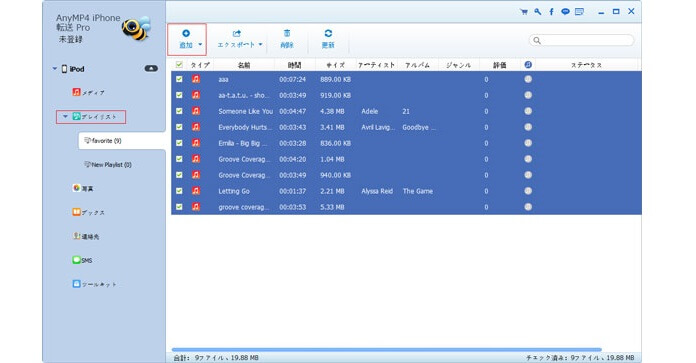Click the magnifier icon in search box
696x363 pixels.
point(537,40)
